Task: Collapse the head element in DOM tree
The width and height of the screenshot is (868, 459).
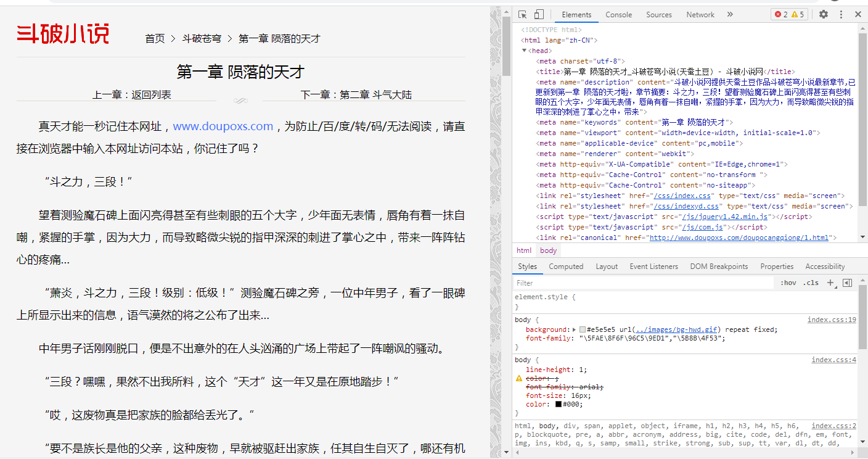Action: pos(525,51)
